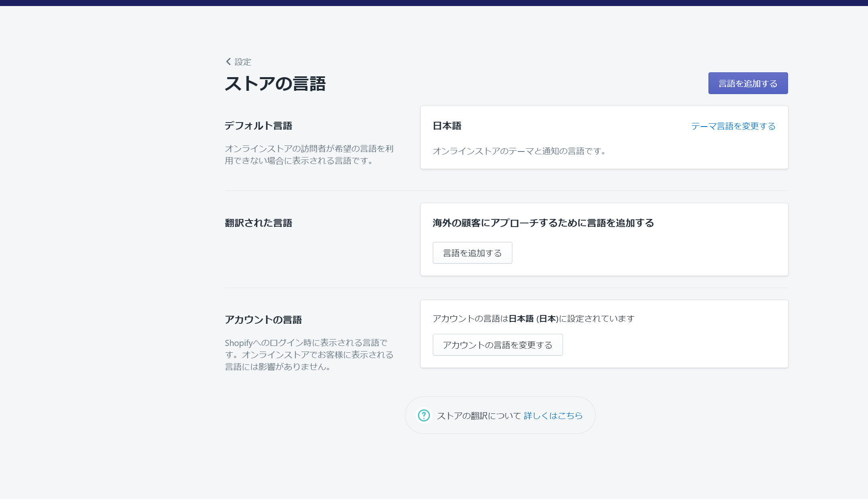Click the default language description paragraph
868x499 pixels.
309,155
